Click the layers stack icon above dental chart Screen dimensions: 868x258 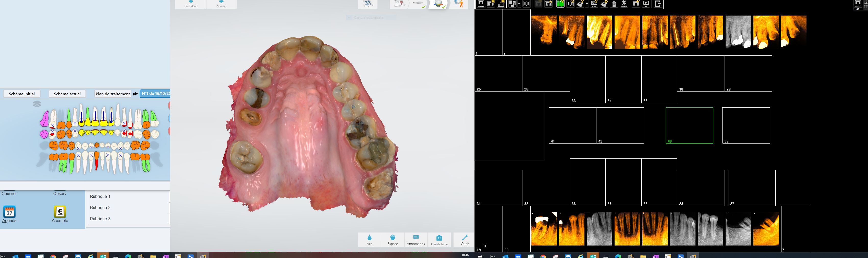click(37, 104)
